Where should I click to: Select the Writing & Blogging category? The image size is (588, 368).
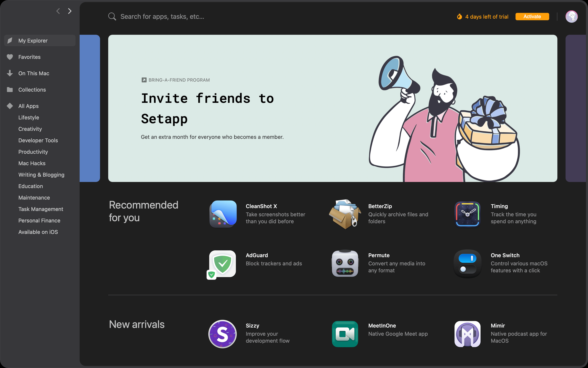41,175
